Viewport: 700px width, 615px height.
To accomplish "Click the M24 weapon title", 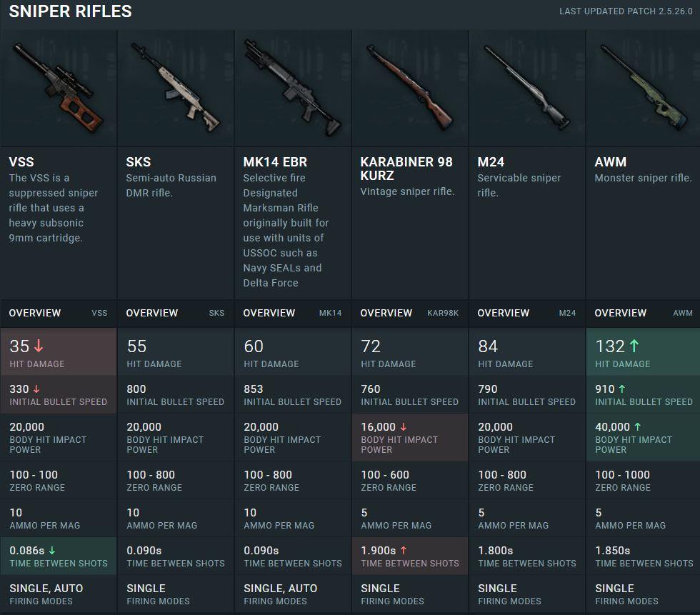I will tap(491, 161).
